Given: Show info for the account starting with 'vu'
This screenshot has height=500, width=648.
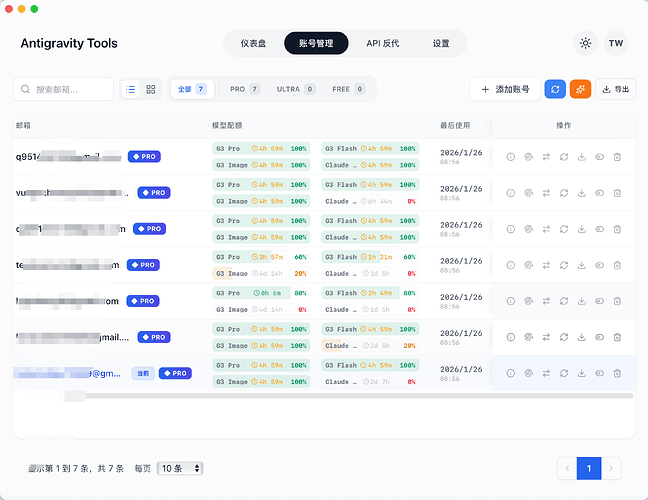Looking at the screenshot, I should coord(511,193).
